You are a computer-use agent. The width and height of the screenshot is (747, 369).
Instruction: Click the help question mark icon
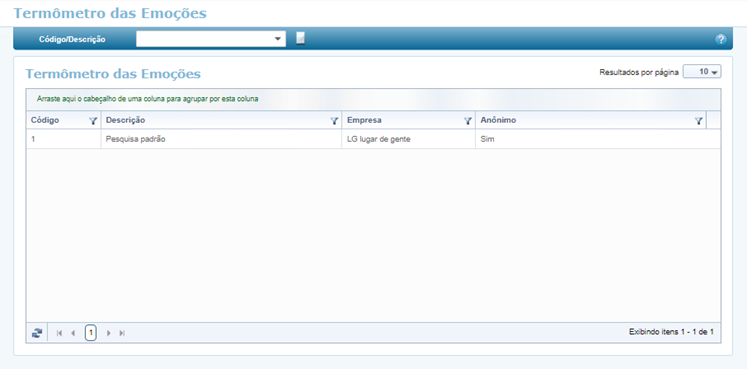tap(721, 40)
